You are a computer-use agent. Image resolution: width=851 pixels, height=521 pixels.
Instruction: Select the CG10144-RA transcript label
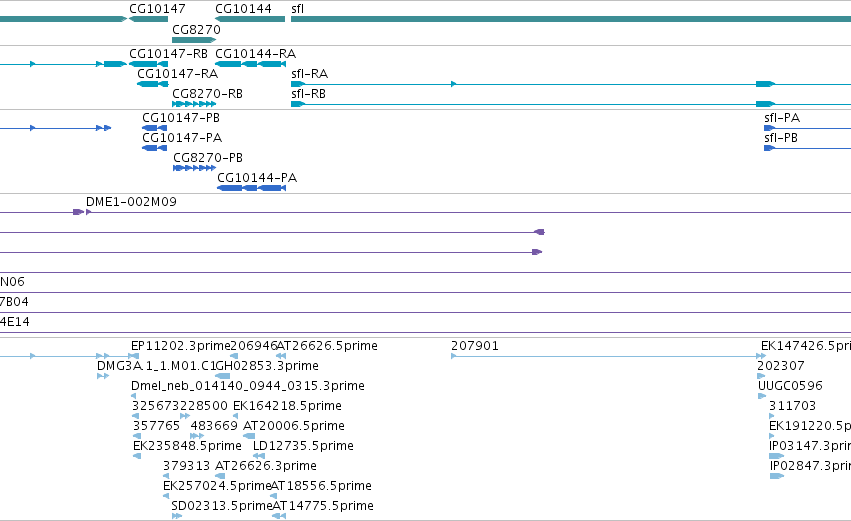coord(256,54)
